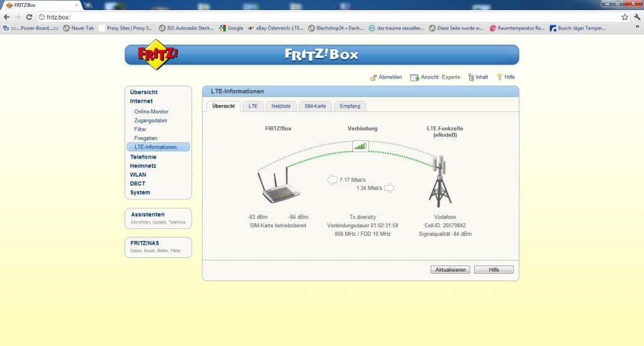This screenshot has width=644, height=346.
Task: Expand the System sidebar section
Action: pyautogui.click(x=140, y=193)
